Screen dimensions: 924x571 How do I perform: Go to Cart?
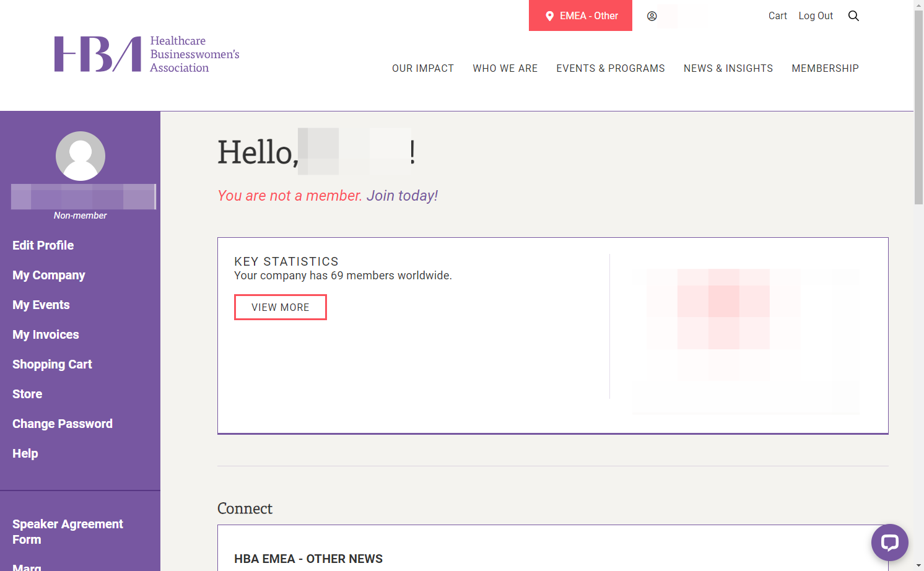click(777, 16)
